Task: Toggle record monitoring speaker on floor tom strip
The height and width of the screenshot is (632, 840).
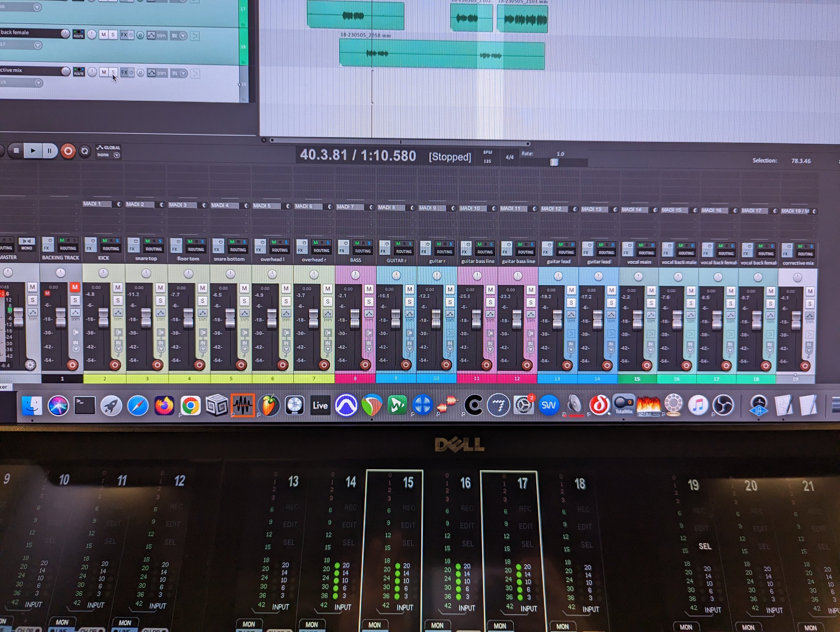Action: (203, 332)
